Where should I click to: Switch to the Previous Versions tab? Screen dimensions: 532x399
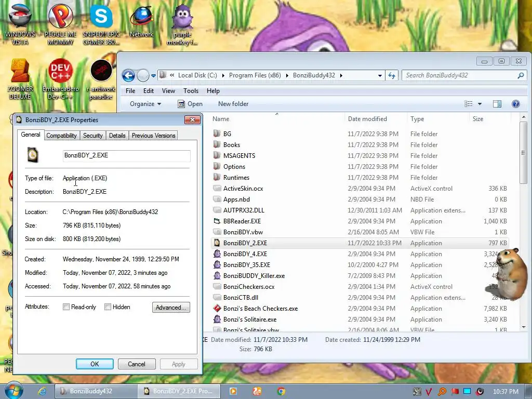click(153, 136)
